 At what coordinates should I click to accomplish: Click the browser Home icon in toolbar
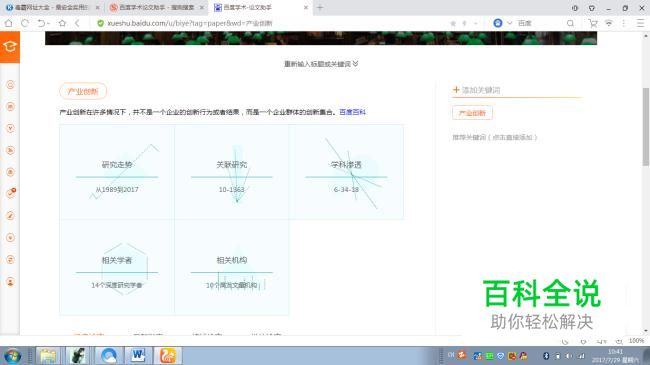8,23
